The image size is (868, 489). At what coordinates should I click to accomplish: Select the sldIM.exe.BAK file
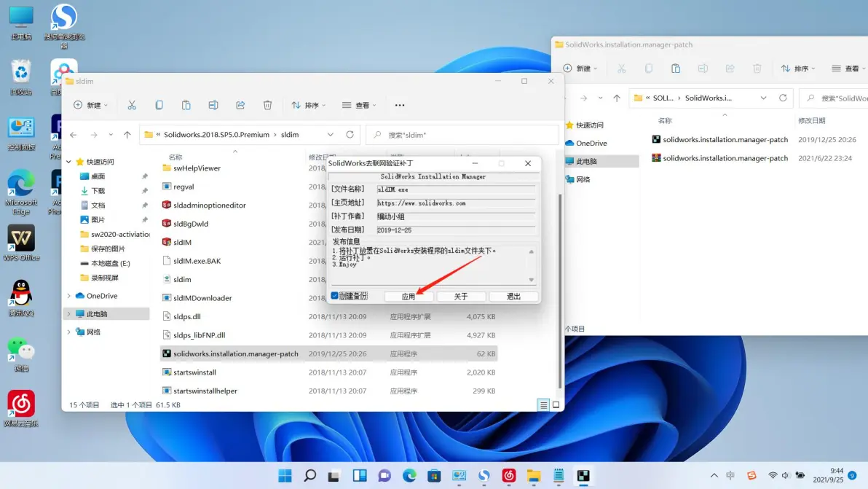pyautogui.click(x=197, y=261)
